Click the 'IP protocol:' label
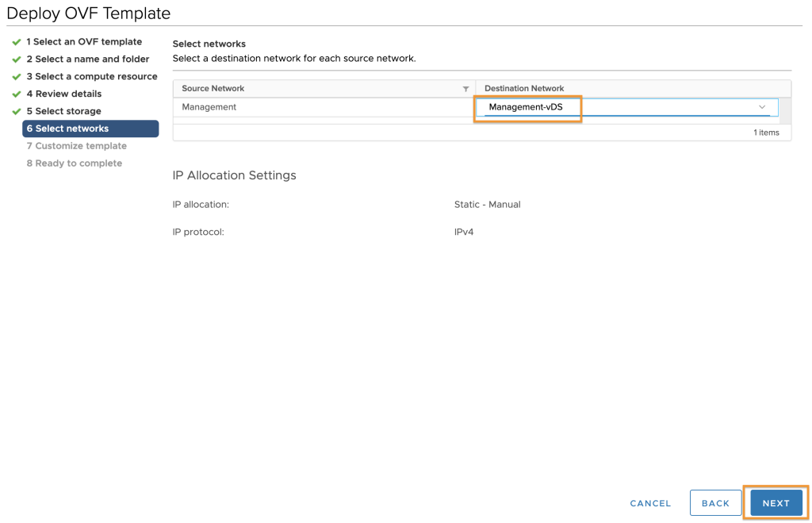This screenshot has height=523, width=812. click(x=198, y=232)
